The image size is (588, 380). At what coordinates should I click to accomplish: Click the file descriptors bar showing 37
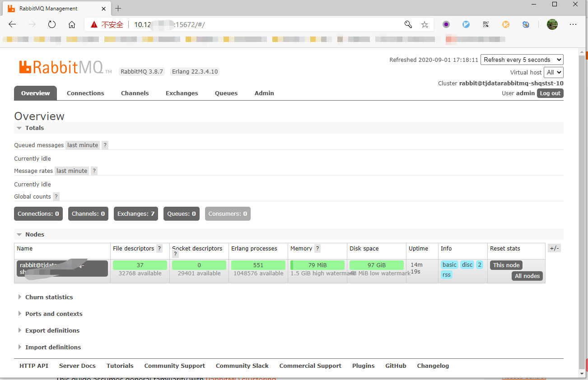(140, 265)
